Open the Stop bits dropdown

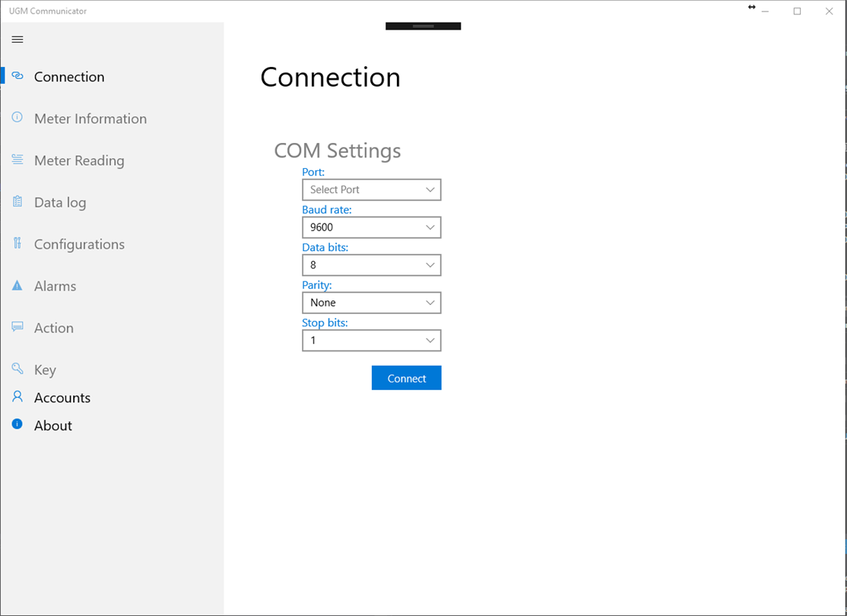click(371, 340)
